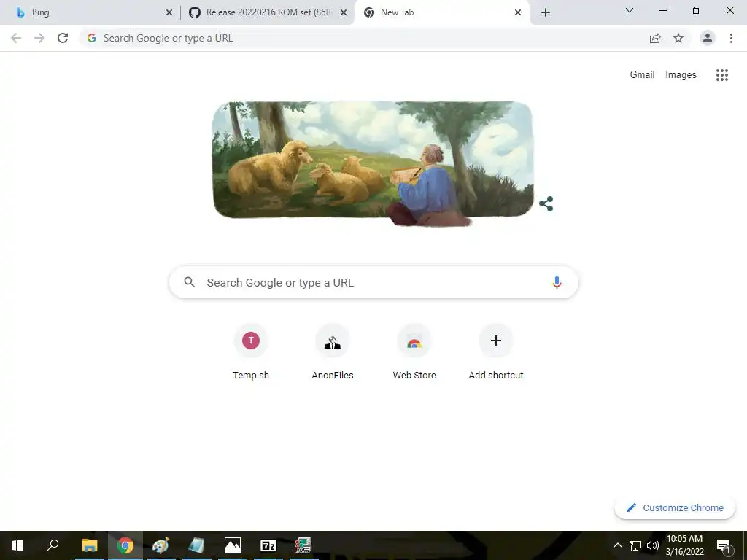This screenshot has width=747, height=560.
Task: Switch to the Release 20220216 ROM set tab
Action: click(268, 12)
